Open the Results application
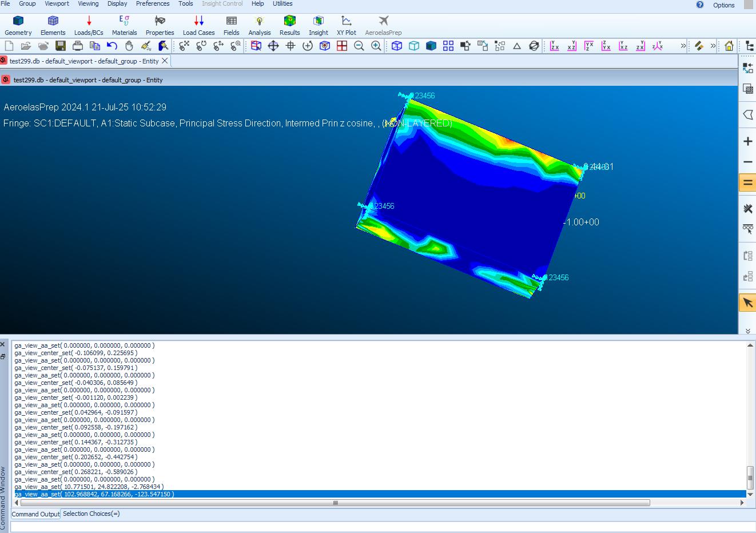The height and width of the screenshot is (533, 756). tap(289, 26)
